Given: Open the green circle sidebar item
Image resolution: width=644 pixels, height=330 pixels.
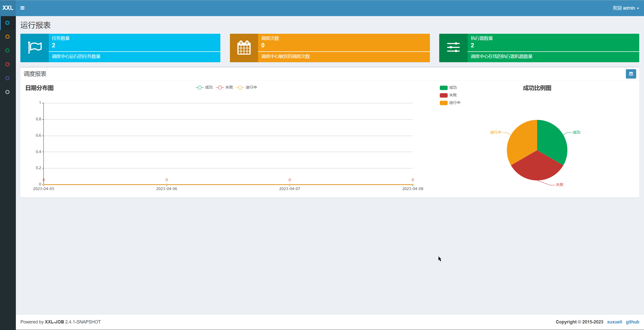Looking at the screenshot, I should [8, 51].
